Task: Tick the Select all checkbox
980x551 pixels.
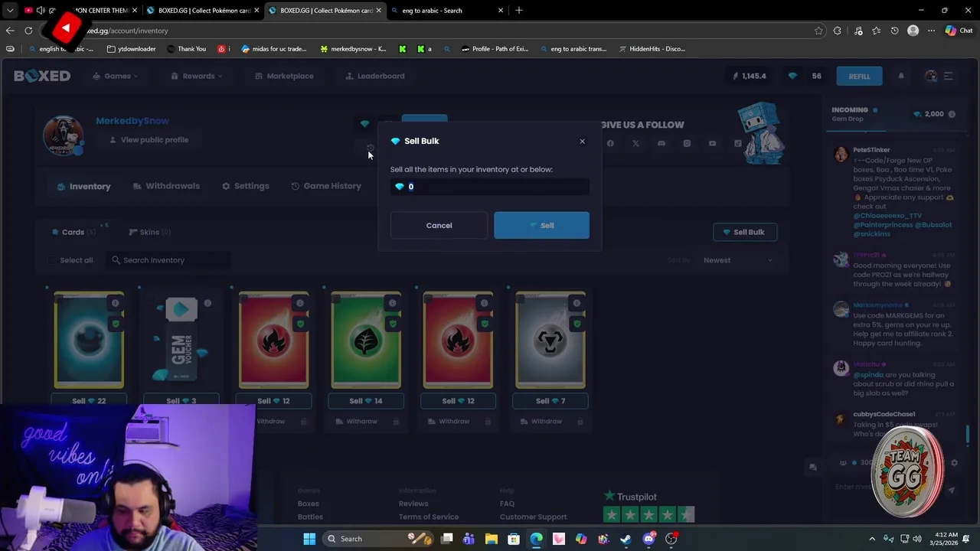Action: [x=52, y=260]
